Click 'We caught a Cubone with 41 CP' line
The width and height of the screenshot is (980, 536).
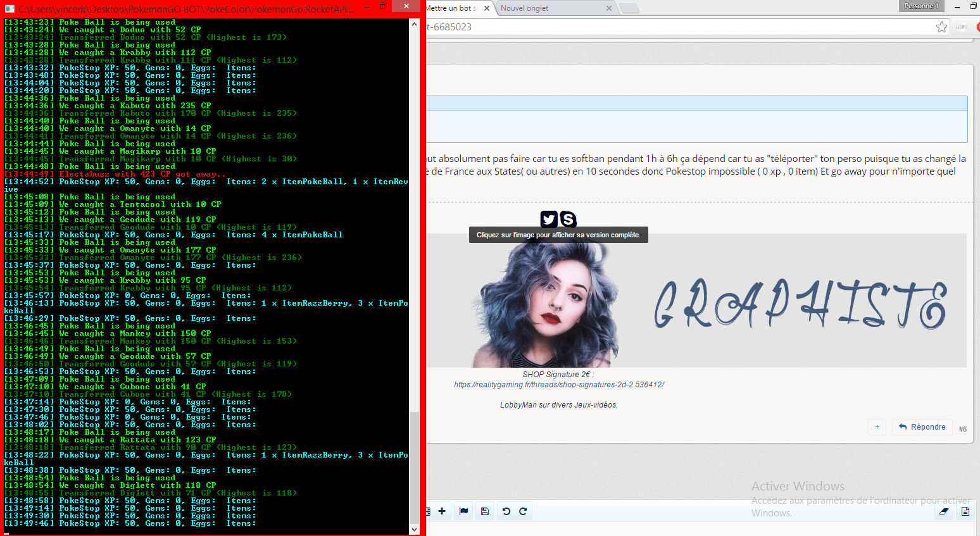point(105,387)
